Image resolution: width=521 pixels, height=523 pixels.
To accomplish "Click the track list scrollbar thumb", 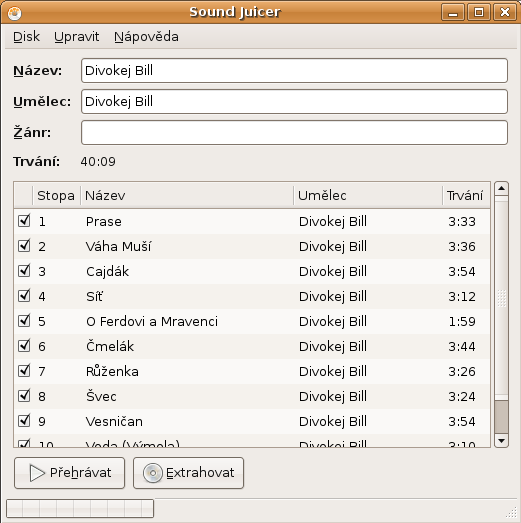I will [x=501, y=417].
